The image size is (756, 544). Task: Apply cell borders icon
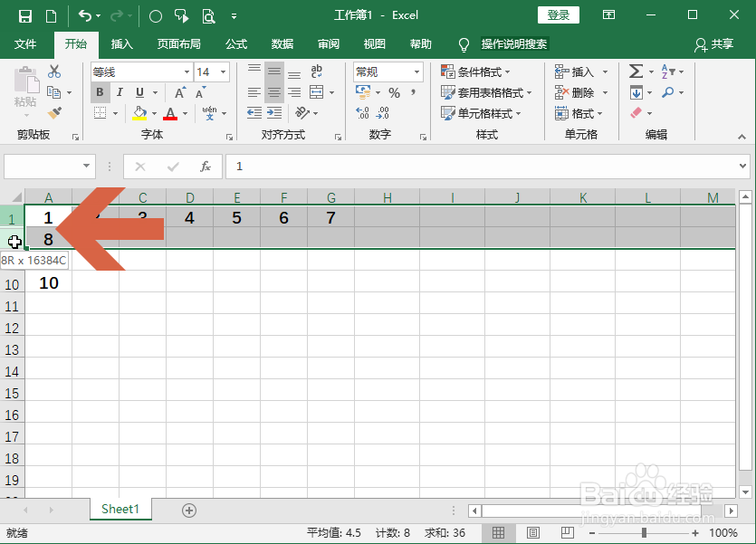pos(100,113)
